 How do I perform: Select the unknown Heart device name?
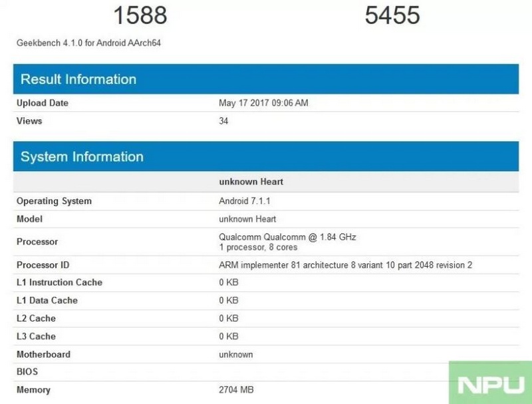246,181
